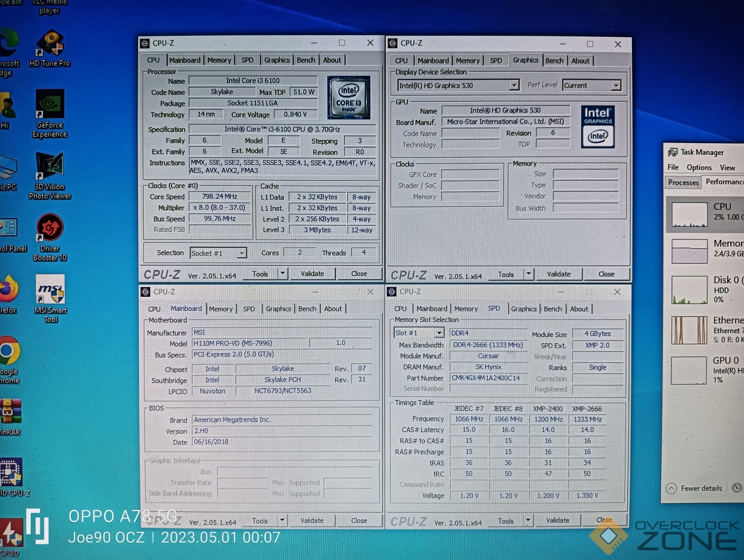The width and height of the screenshot is (744, 560).
Task: Launch CPUID CPU-Z desktop shortcut
Action: coord(12,476)
